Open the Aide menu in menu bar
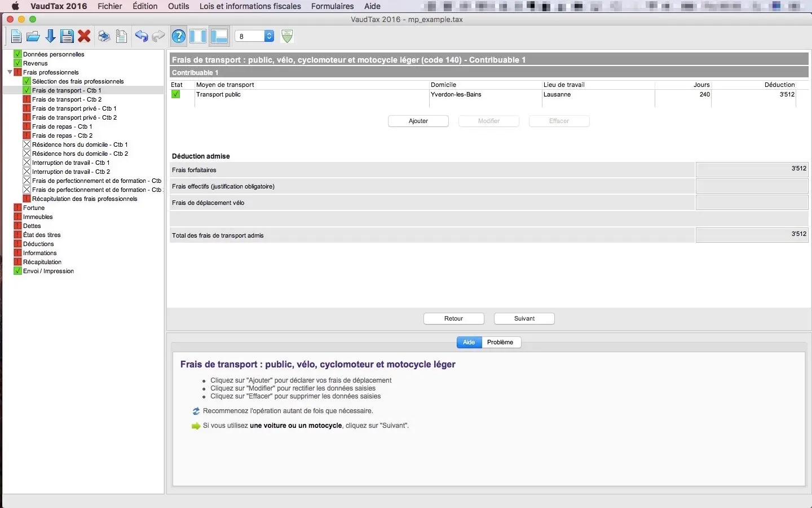 (372, 6)
